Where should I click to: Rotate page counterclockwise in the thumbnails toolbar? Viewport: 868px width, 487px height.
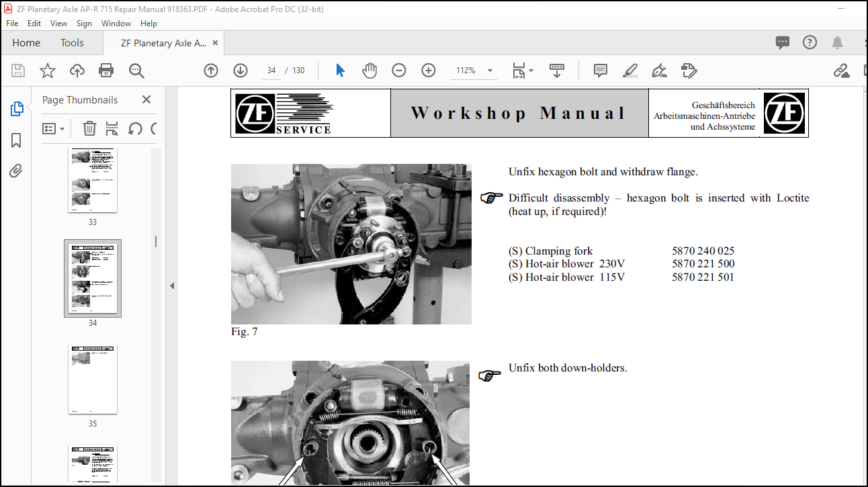(135, 128)
